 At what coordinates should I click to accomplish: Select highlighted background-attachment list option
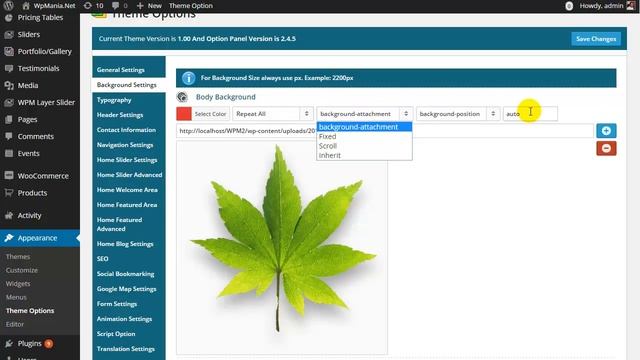click(364, 127)
